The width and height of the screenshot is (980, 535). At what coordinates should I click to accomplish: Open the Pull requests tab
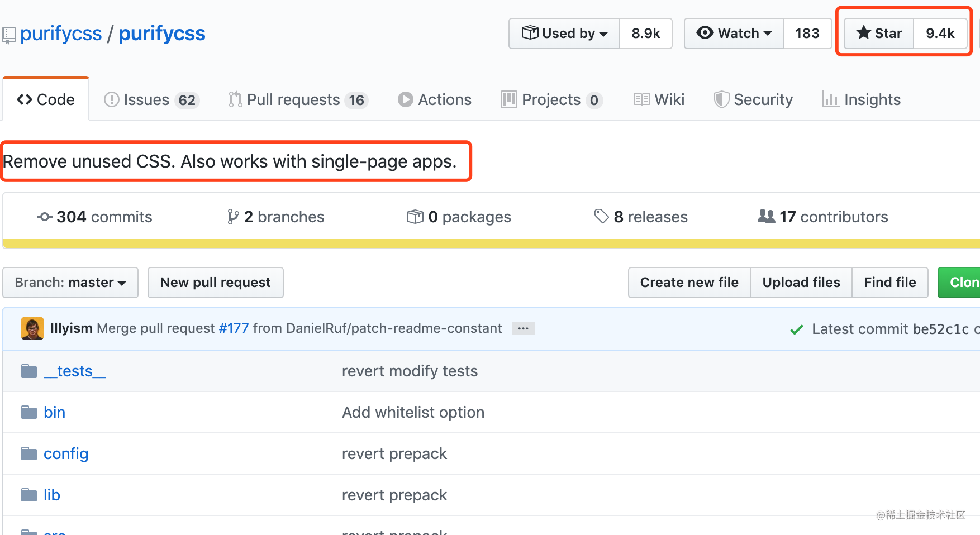(x=298, y=100)
